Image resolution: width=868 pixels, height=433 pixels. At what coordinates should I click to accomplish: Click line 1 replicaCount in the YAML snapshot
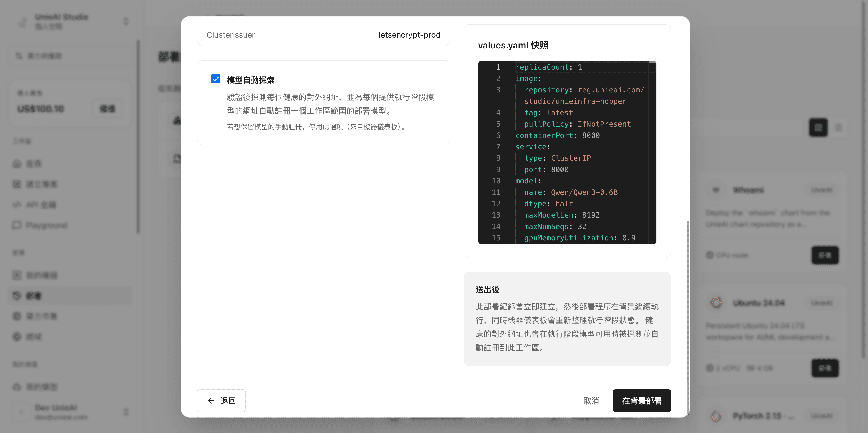pos(549,67)
